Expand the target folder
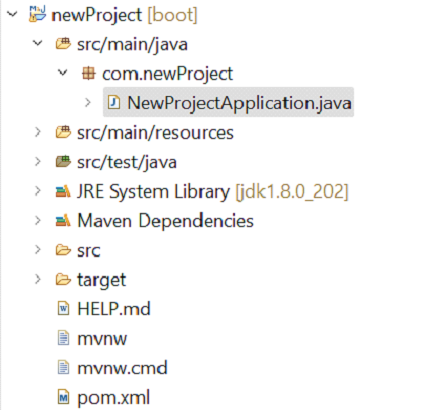 [x=38, y=279]
